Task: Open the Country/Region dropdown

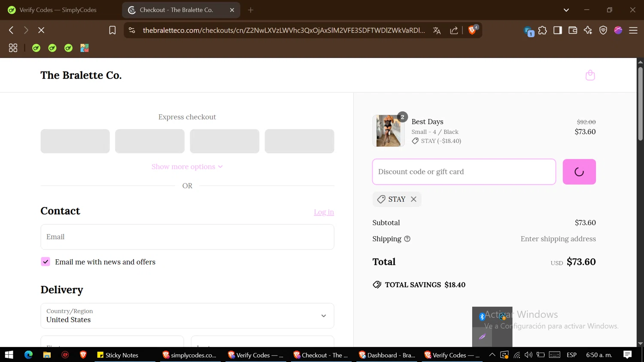Action: click(187, 316)
